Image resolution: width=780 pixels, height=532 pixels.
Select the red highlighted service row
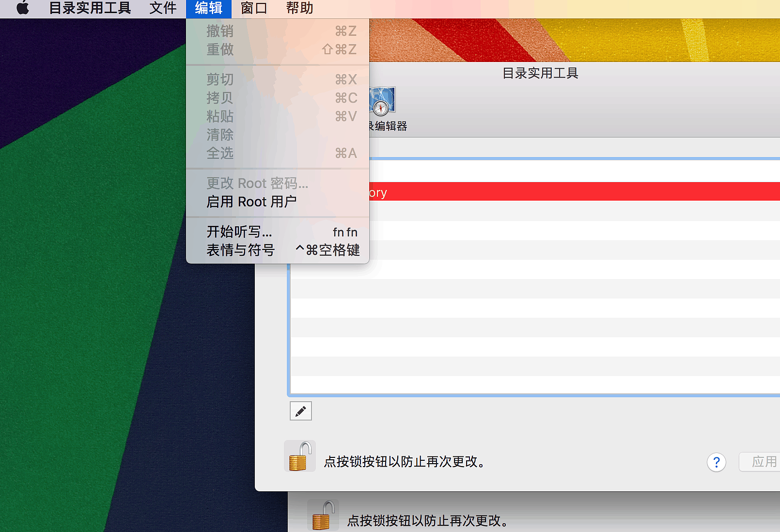[x=572, y=191]
